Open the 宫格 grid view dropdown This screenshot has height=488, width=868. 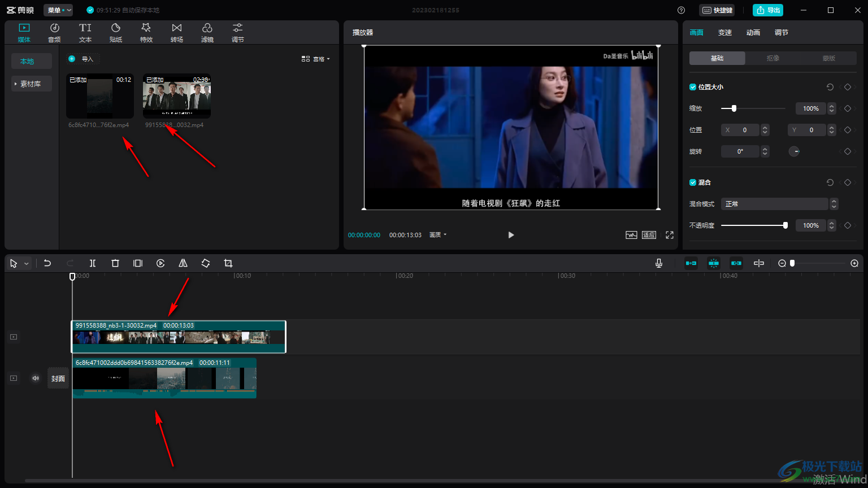316,59
